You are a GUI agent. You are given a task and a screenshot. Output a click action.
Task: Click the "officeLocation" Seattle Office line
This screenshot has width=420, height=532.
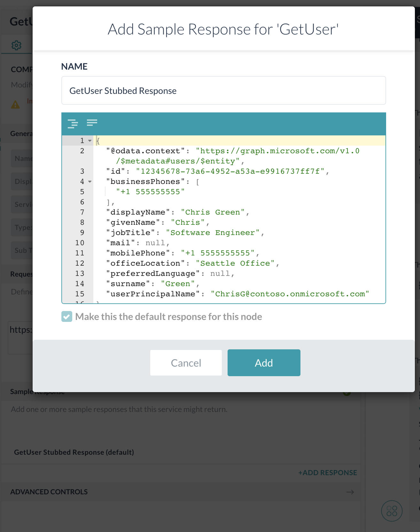pyautogui.click(x=193, y=263)
